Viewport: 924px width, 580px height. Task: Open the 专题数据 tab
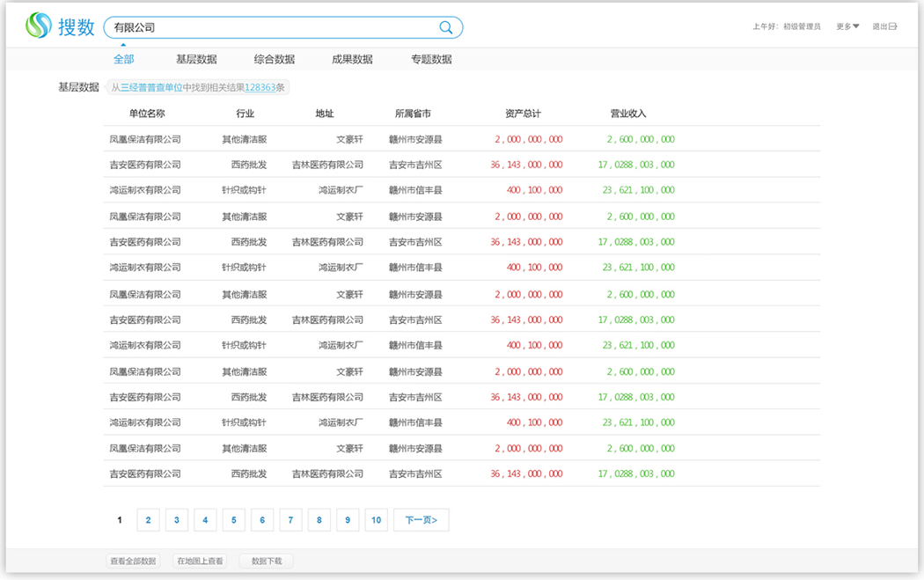pyautogui.click(x=431, y=59)
